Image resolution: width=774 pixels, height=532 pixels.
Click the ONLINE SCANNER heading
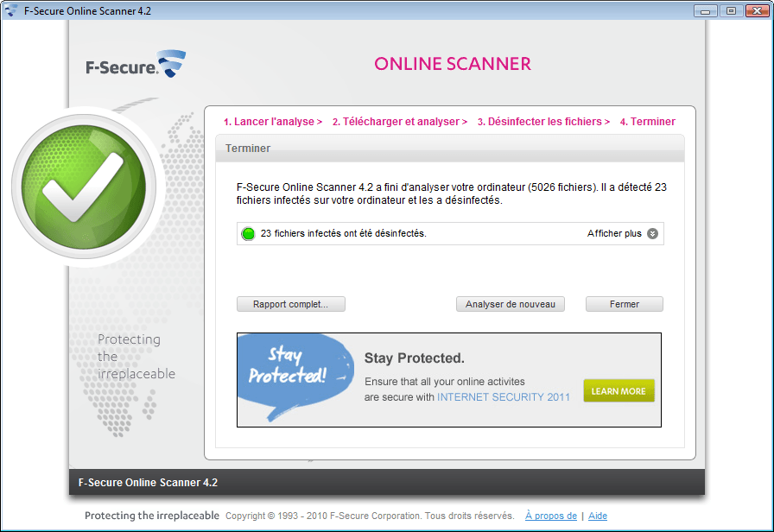click(453, 64)
